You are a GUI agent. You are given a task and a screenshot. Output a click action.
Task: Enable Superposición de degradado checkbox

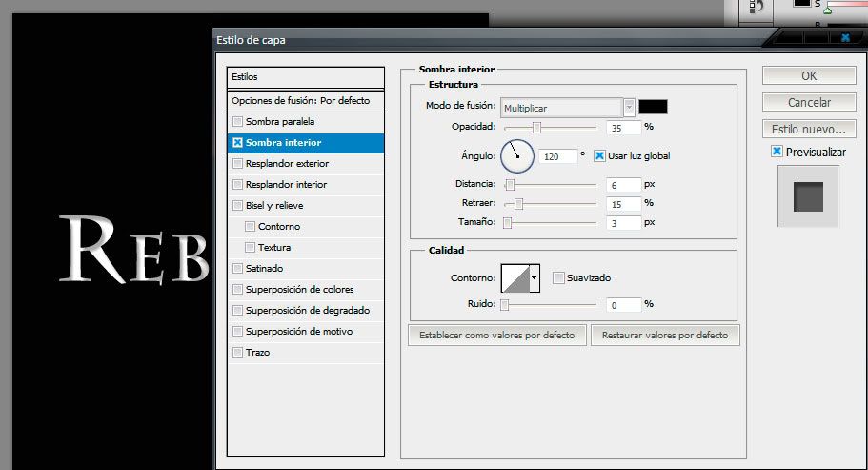[237, 311]
